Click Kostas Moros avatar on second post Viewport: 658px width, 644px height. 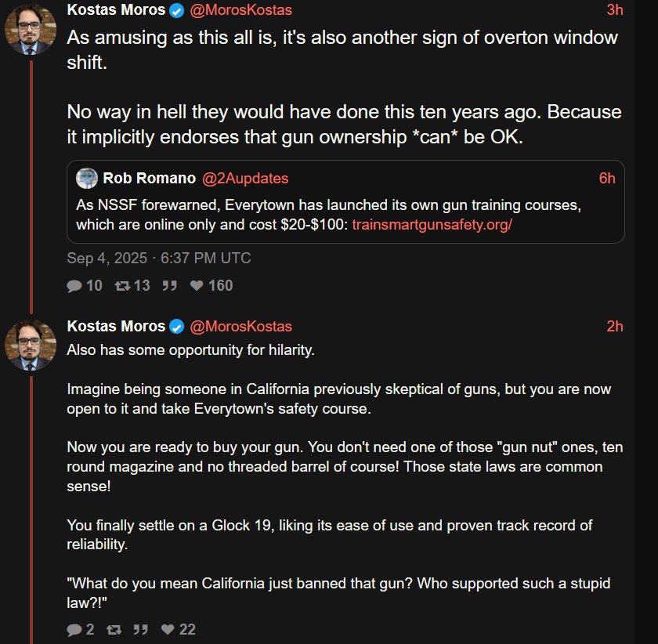coord(31,345)
